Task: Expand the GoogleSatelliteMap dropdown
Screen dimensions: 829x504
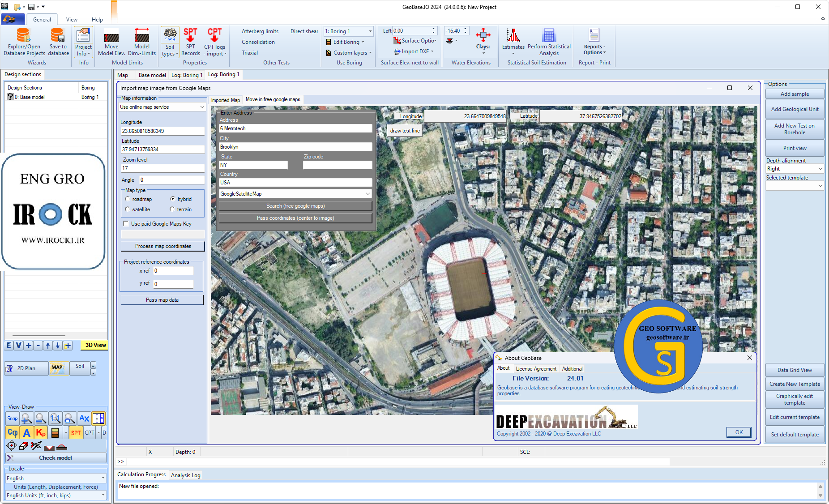Action: [367, 194]
